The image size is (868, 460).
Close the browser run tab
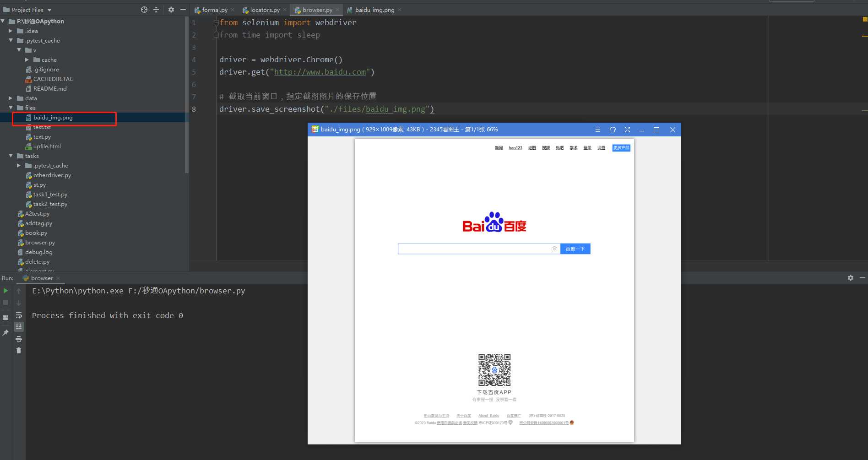point(58,278)
